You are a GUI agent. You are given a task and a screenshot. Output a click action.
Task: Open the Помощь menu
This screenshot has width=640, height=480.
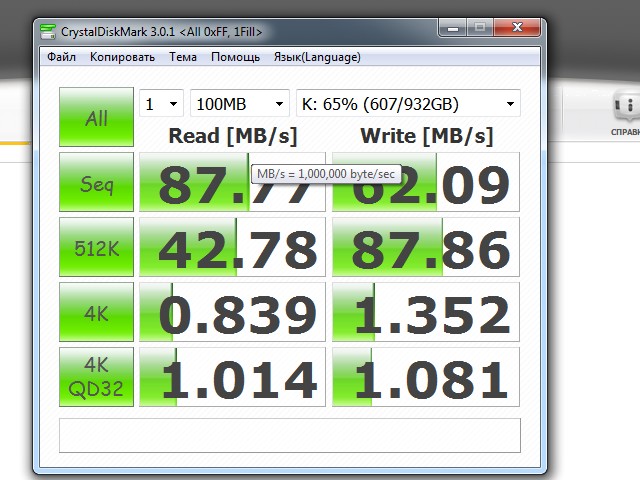point(235,57)
